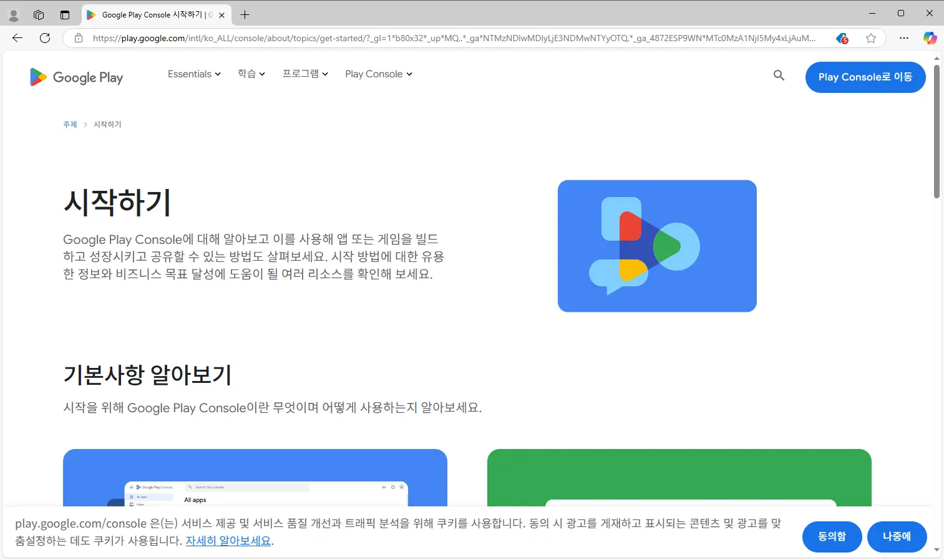View site info via the lock icon
This screenshot has height=560, width=944.
tap(79, 38)
